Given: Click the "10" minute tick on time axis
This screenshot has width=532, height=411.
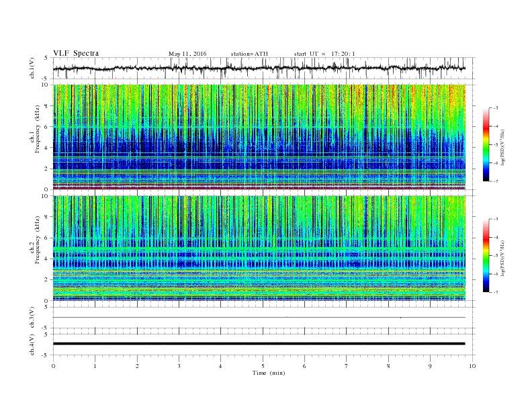Looking at the screenshot, I should [x=472, y=366].
